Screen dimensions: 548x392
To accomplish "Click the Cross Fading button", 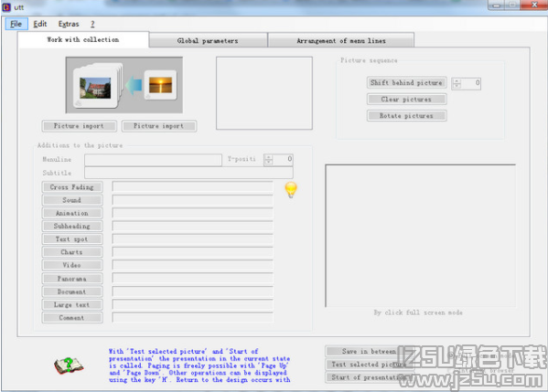I will pos(72,187).
